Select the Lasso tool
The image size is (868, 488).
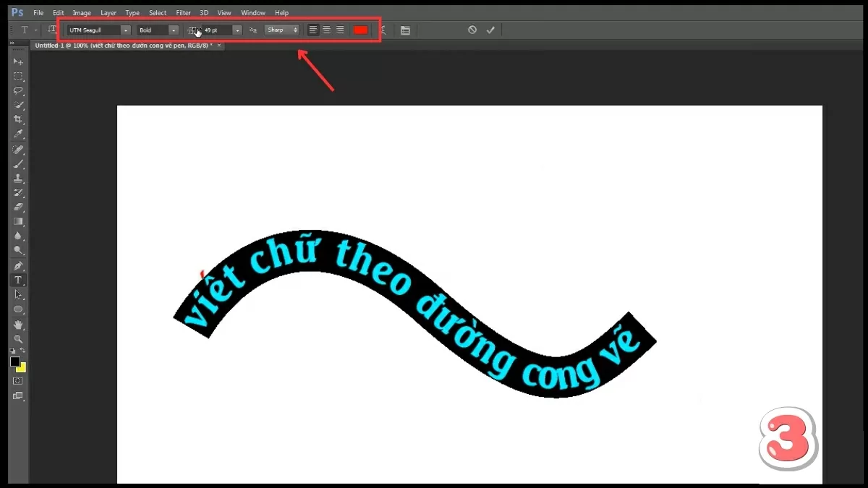pyautogui.click(x=19, y=90)
